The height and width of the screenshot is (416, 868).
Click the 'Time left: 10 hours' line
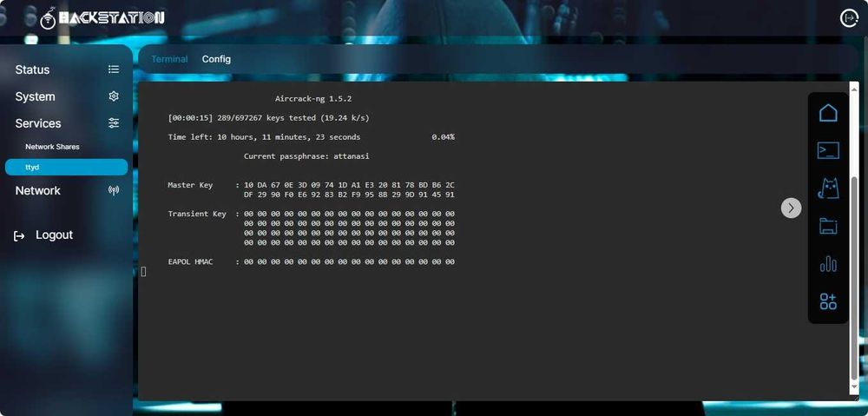tap(264, 137)
